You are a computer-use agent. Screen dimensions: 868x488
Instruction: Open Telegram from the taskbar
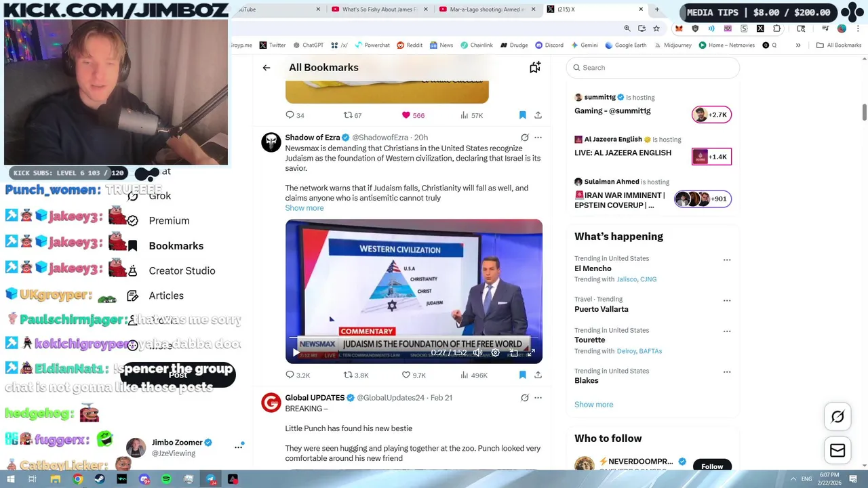click(211, 479)
